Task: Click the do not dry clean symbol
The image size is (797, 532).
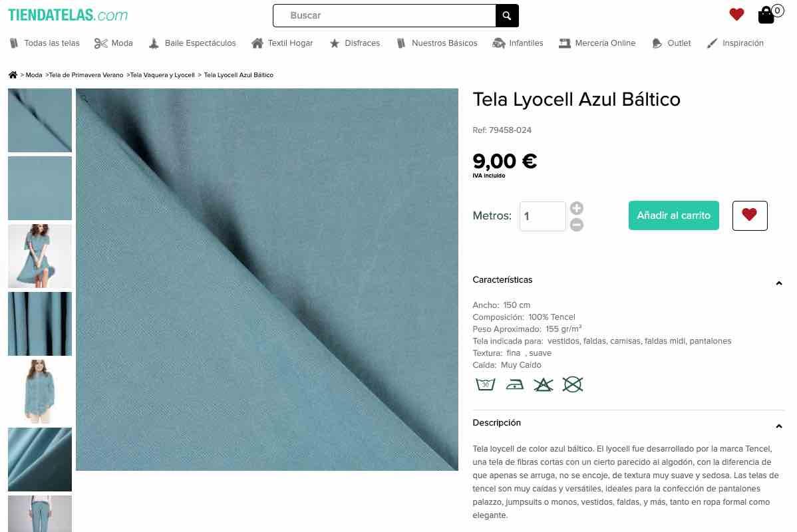Action: 572,384
